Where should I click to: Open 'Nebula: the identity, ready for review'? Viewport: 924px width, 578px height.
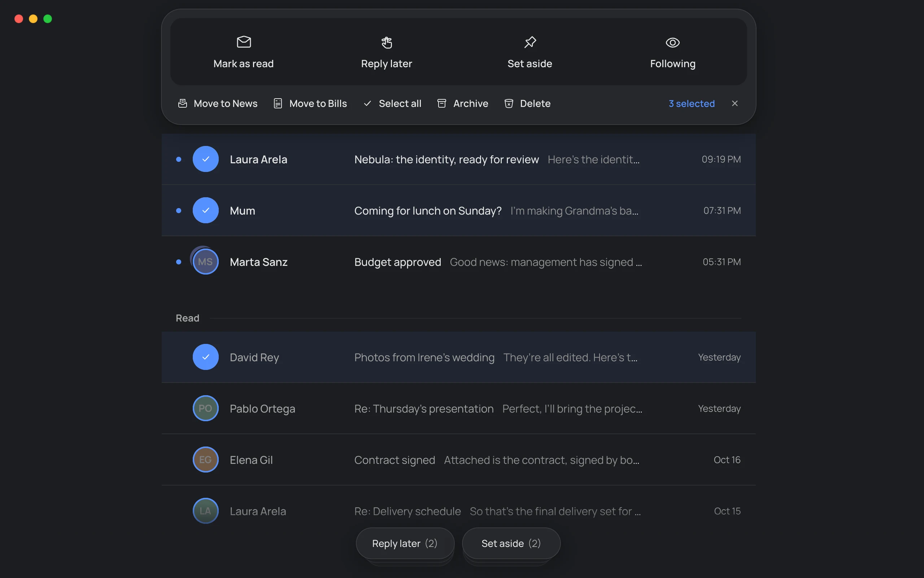click(x=446, y=159)
